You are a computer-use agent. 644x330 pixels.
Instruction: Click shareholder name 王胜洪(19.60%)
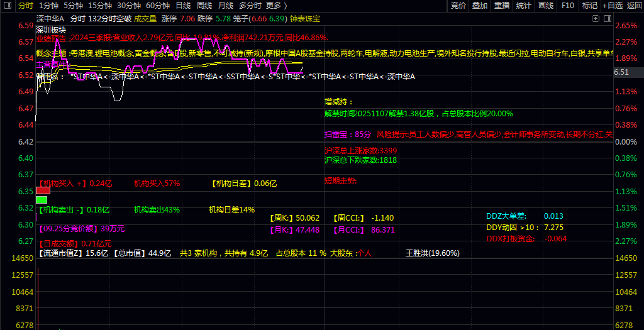[433, 254]
